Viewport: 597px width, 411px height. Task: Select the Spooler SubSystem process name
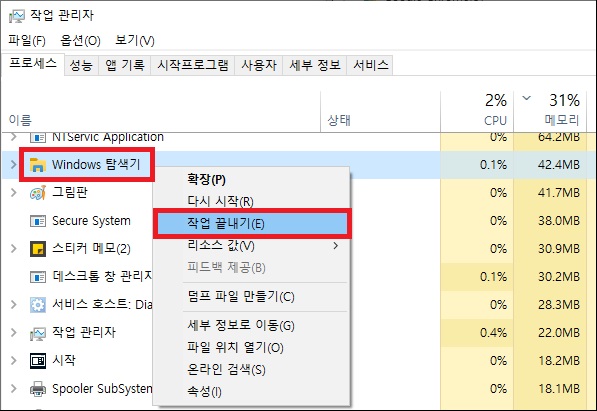click(102, 389)
